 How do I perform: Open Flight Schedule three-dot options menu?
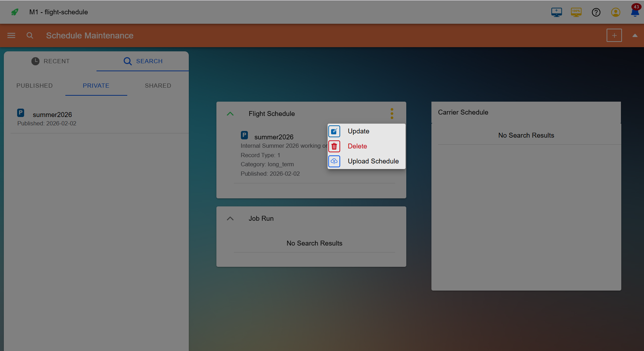pyautogui.click(x=392, y=114)
